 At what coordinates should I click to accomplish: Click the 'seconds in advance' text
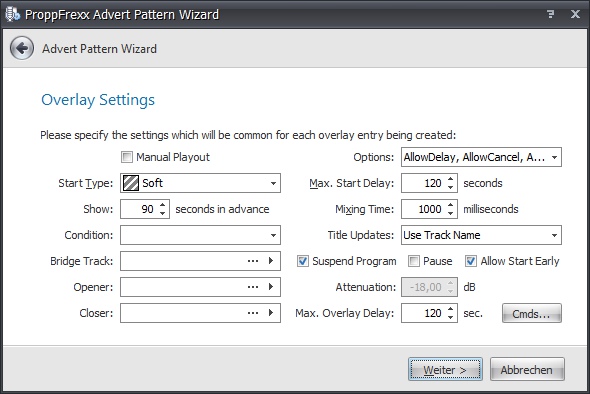pos(222,209)
